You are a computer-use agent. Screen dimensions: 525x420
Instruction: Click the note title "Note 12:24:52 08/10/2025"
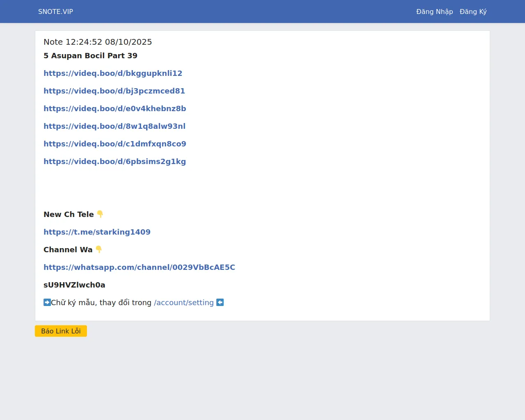[x=98, y=42]
